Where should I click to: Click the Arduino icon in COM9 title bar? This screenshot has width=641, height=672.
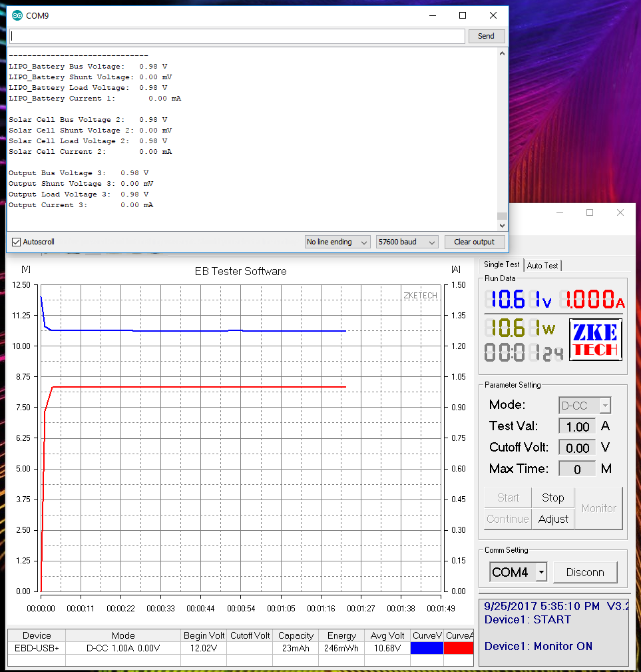pyautogui.click(x=17, y=16)
